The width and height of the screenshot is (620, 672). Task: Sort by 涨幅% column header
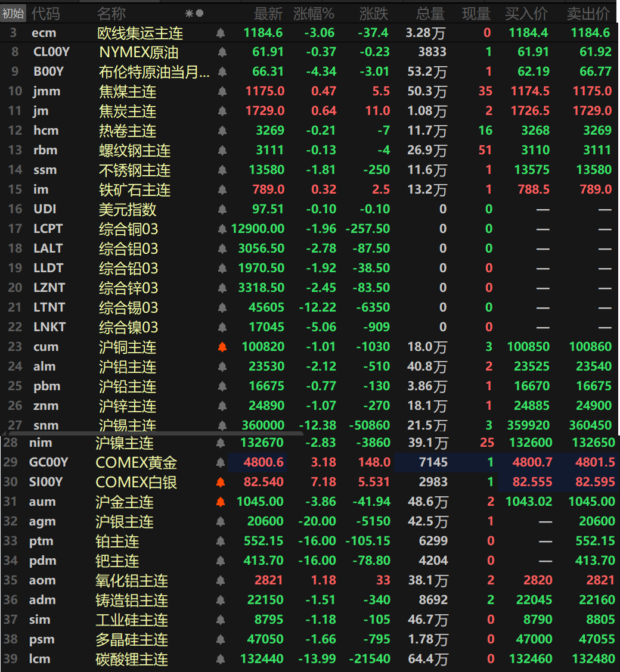[x=314, y=13]
